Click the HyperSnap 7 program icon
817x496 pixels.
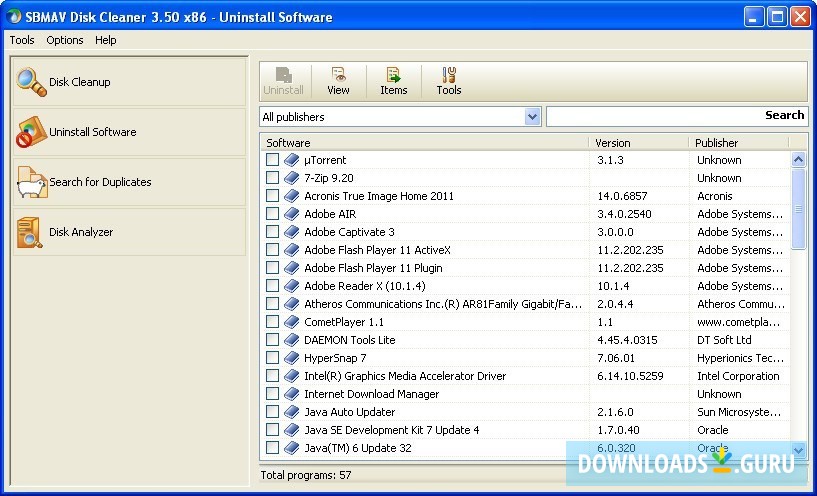292,358
